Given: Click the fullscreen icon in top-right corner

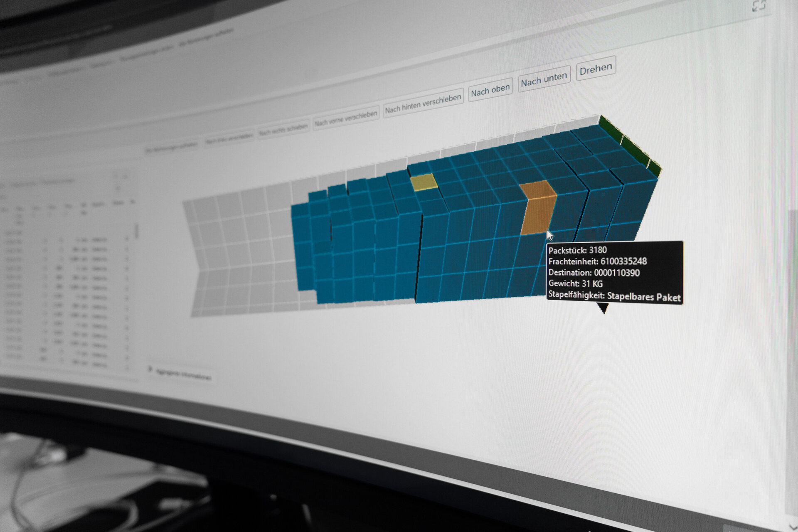Looking at the screenshot, I should [759, 6].
